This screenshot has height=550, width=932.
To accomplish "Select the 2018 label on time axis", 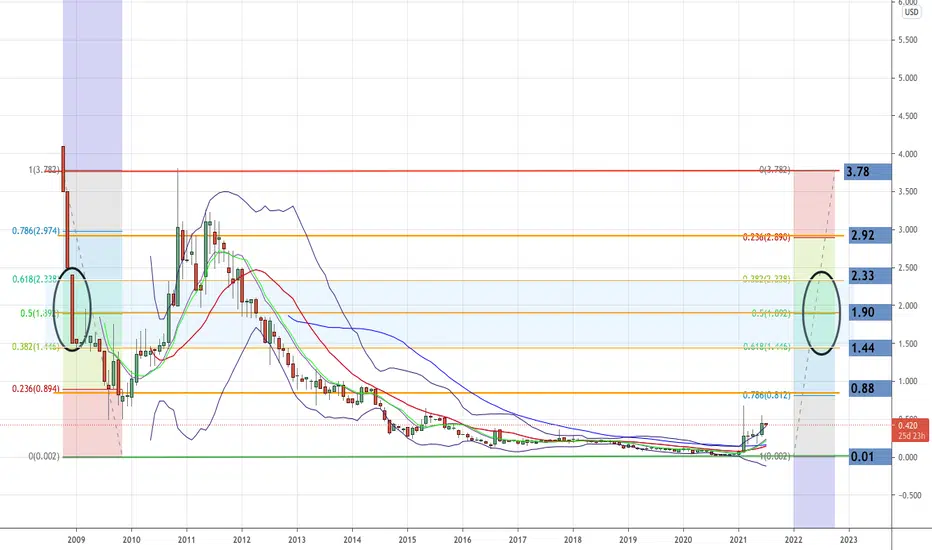I will click(x=573, y=540).
